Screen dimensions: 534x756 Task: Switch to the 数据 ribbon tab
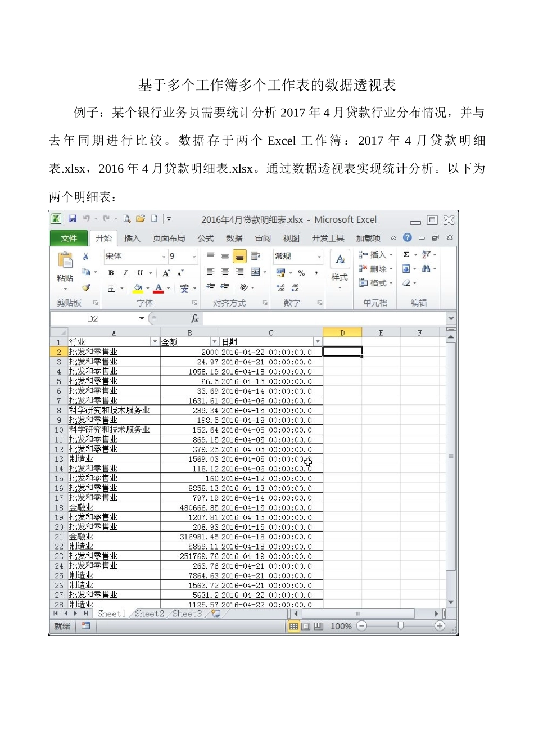point(234,238)
